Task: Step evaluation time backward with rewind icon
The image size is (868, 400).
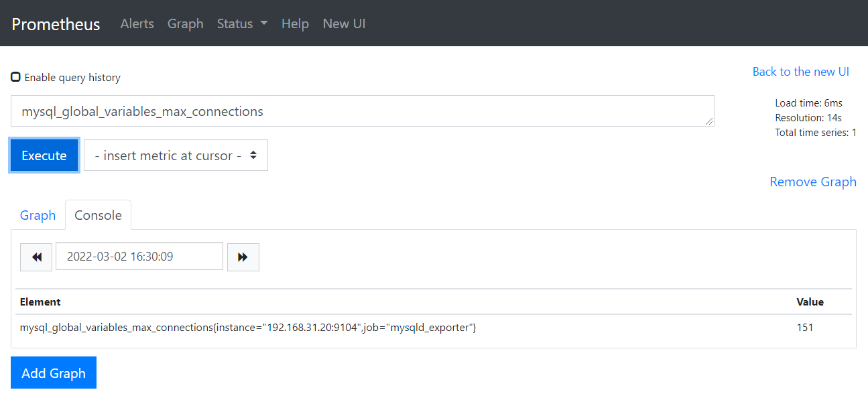Action: [36, 257]
